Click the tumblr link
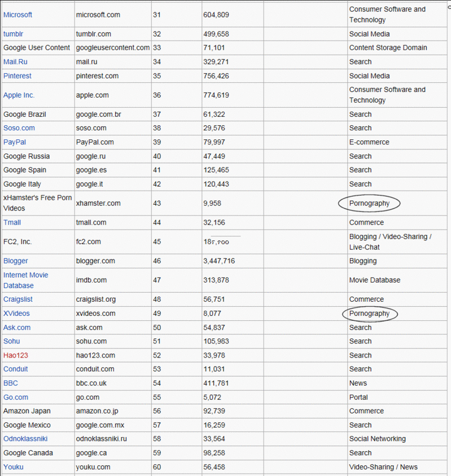 (x=13, y=34)
